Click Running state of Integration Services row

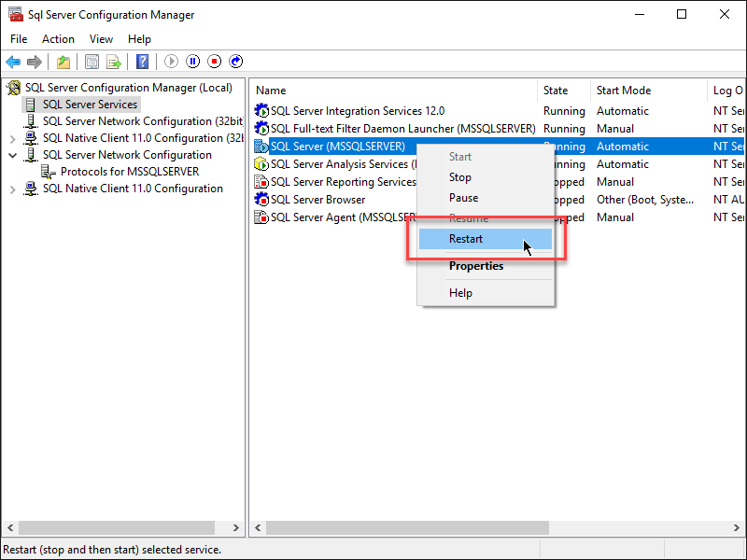coord(564,111)
